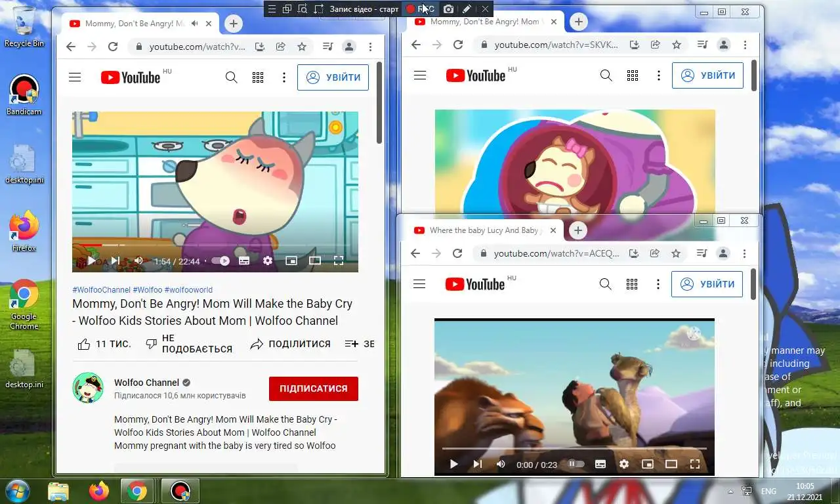Open Firefox from the taskbar
Screen dimensions: 840x504
point(98,490)
